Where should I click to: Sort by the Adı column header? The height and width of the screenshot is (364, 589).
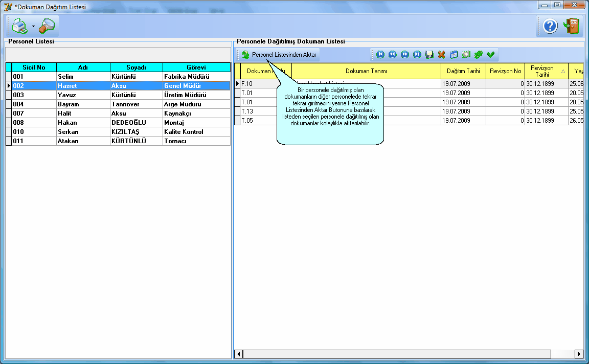(83, 67)
